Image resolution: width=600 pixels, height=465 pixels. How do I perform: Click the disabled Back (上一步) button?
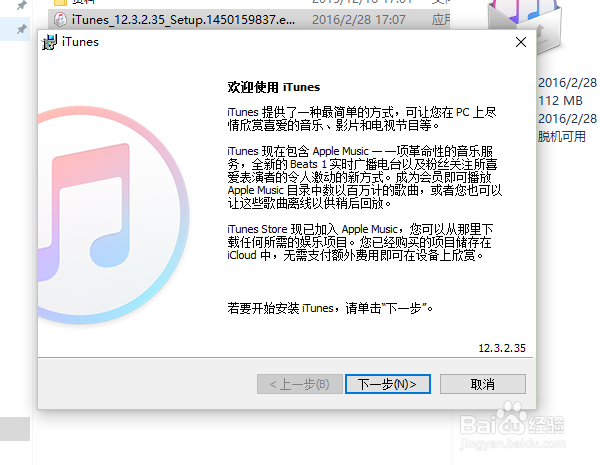pyautogui.click(x=300, y=383)
